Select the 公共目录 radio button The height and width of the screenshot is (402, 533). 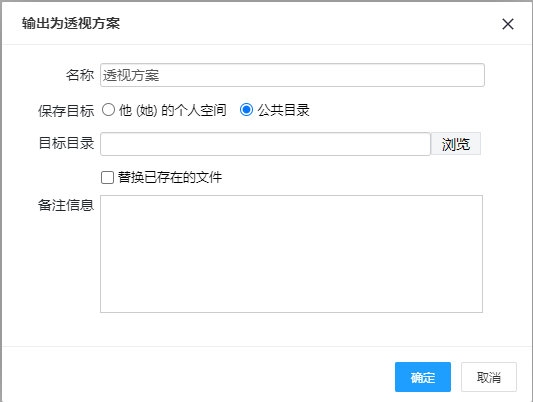[246, 110]
